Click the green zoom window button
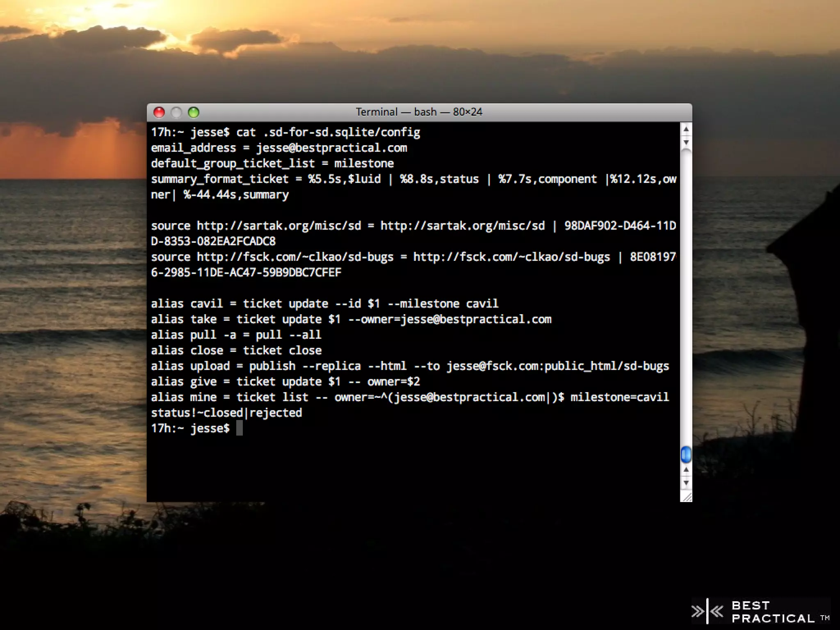The height and width of the screenshot is (630, 840). [x=194, y=112]
